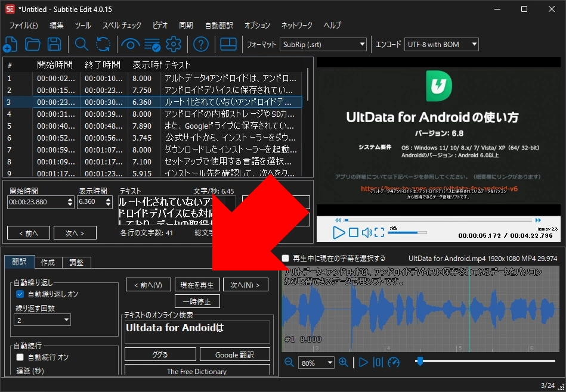Open the オプション menu
The image size is (566, 392).
[x=257, y=25]
